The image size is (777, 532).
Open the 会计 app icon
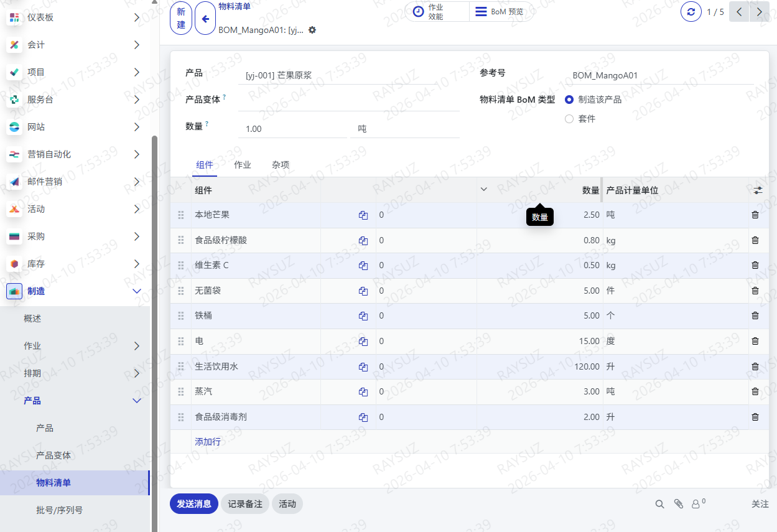coord(14,45)
